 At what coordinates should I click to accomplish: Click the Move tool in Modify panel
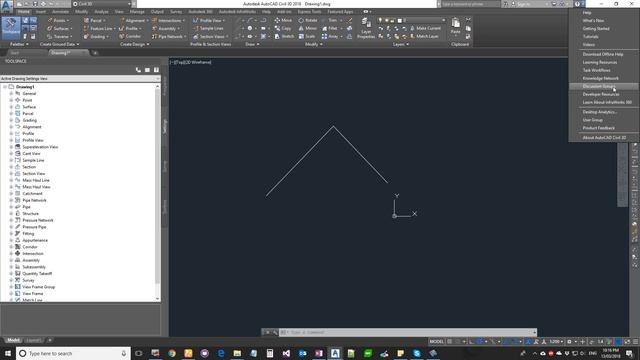pyautogui.click(x=283, y=20)
